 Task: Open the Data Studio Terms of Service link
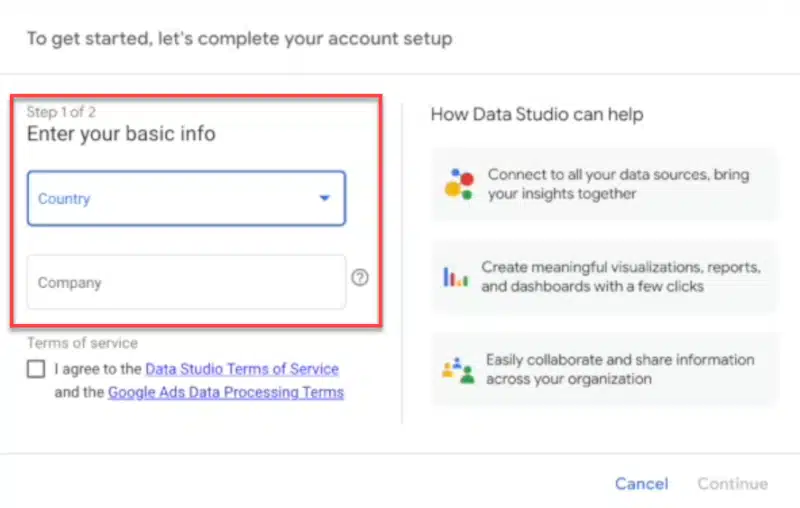pos(242,369)
